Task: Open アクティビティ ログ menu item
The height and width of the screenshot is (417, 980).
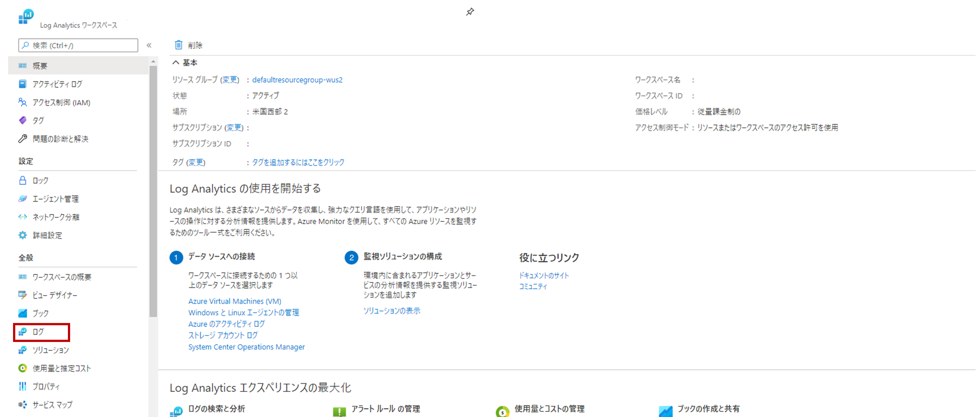Action: pyautogui.click(x=57, y=84)
